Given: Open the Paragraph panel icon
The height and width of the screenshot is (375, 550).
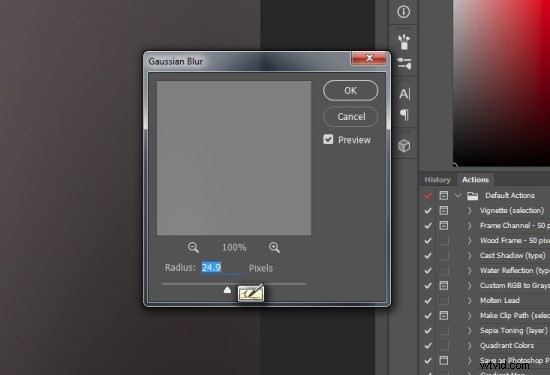Looking at the screenshot, I should click(404, 115).
